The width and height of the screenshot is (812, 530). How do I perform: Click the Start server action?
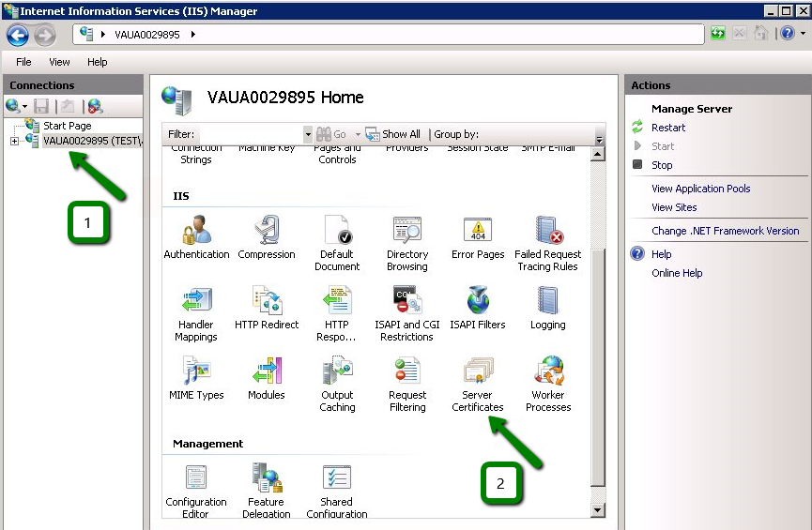tap(663, 146)
